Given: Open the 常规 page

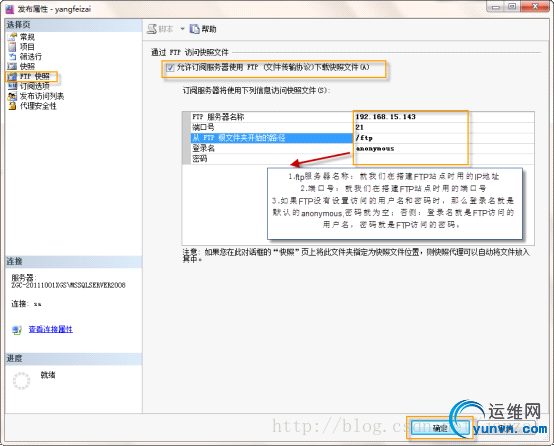Looking at the screenshot, I should pos(27,37).
